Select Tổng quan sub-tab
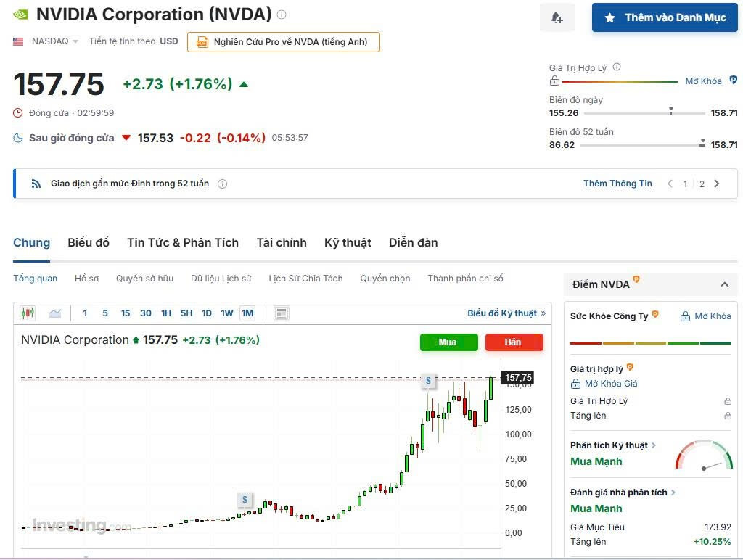This screenshot has width=743, height=560. pyautogui.click(x=35, y=278)
